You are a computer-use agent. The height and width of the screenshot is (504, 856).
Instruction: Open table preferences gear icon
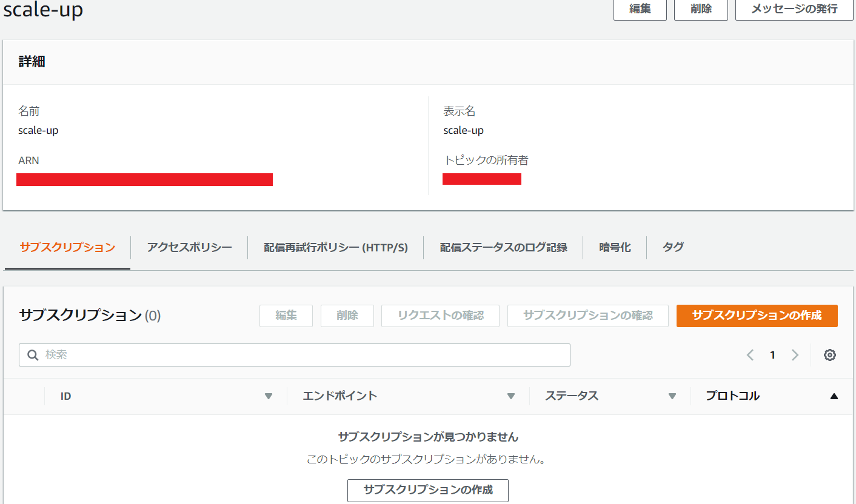(x=830, y=355)
